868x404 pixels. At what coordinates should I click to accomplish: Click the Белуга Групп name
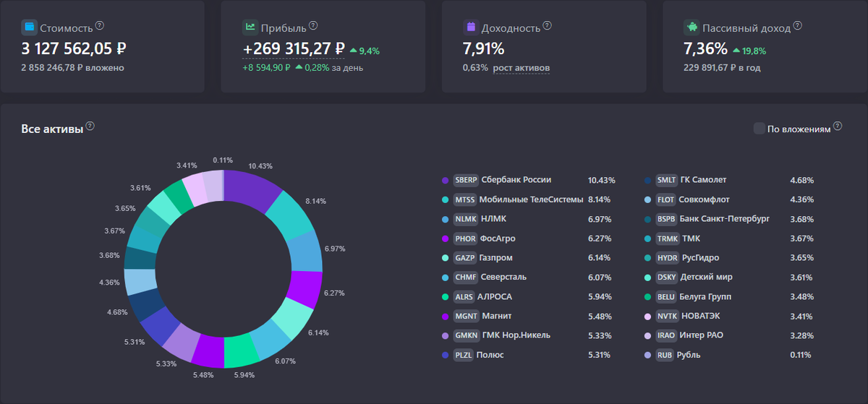(706, 297)
